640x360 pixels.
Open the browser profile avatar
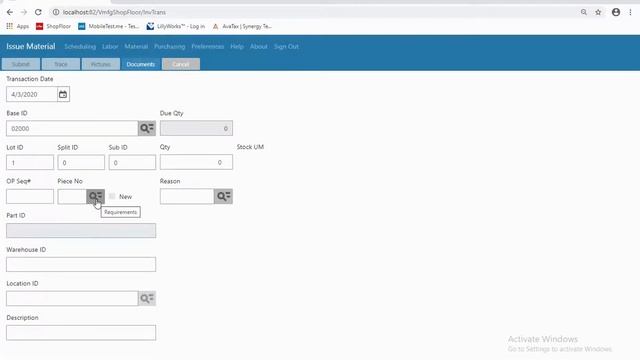pyautogui.click(x=616, y=12)
